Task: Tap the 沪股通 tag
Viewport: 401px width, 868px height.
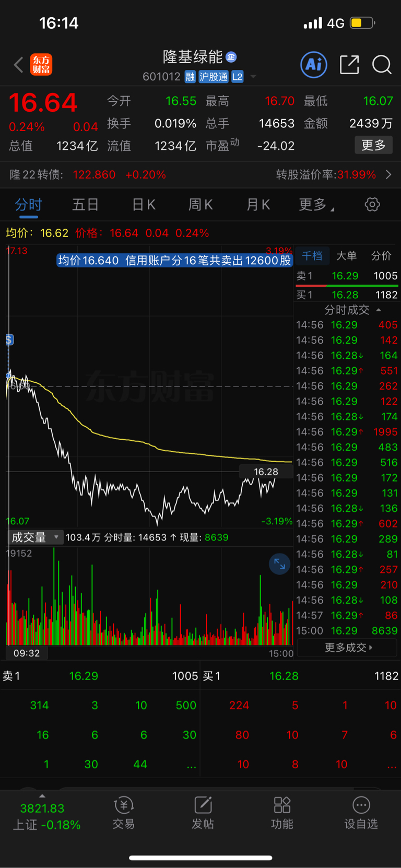Action: pos(214,77)
